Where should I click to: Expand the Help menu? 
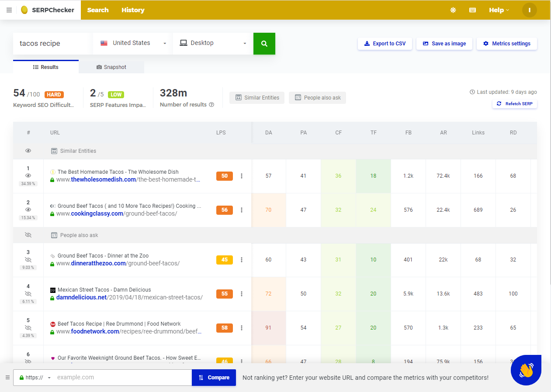tap(499, 10)
